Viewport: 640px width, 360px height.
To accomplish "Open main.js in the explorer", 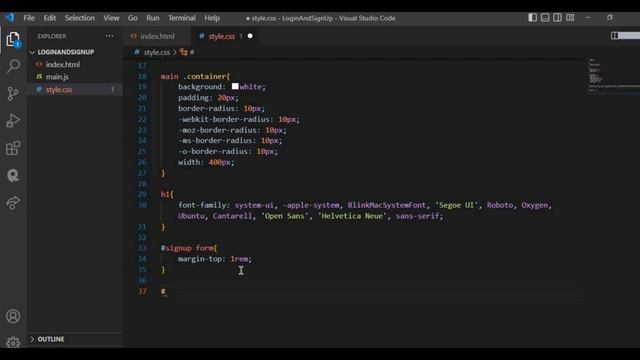I will point(57,77).
